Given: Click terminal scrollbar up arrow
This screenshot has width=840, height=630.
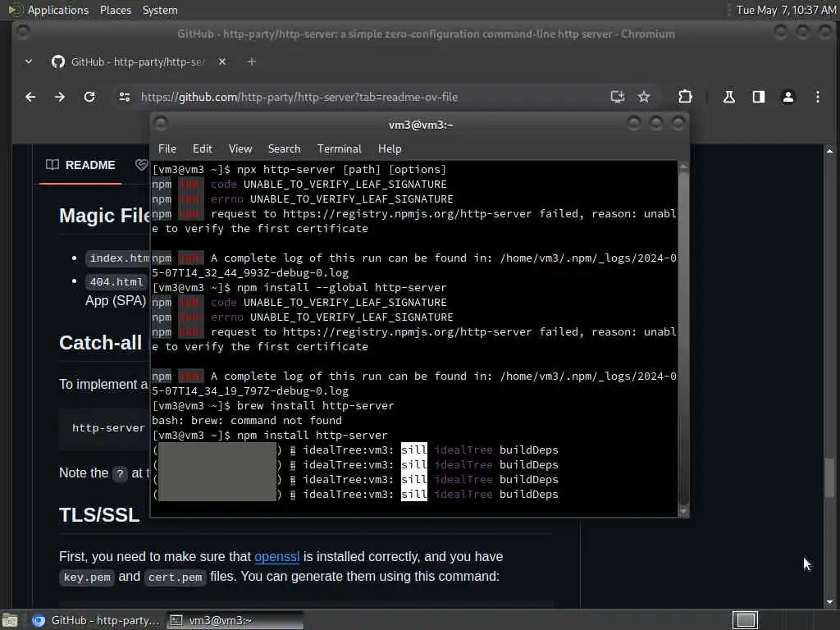Looking at the screenshot, I should [683, 167].
